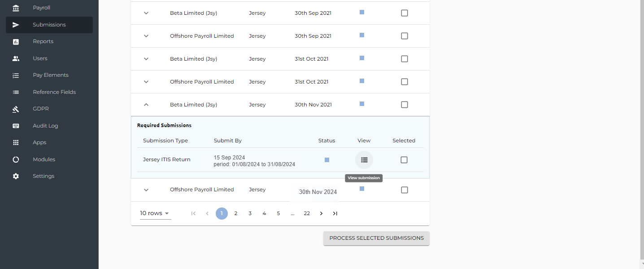Image resolution: width=644 pixels, height=269 pixels.
Task: Select checkbox for Beta Limited 31st Oct 2021
Action: 405,59
